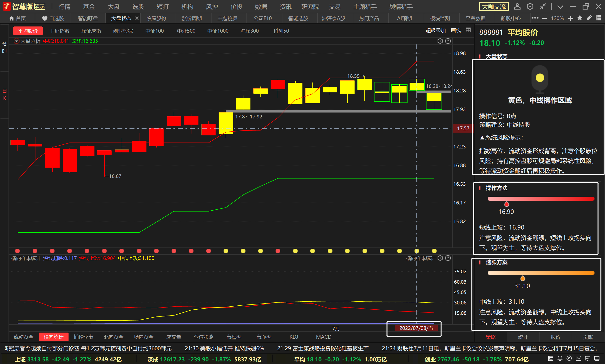
Task: Click the 超级叠加 button
Action: (436, 30)
